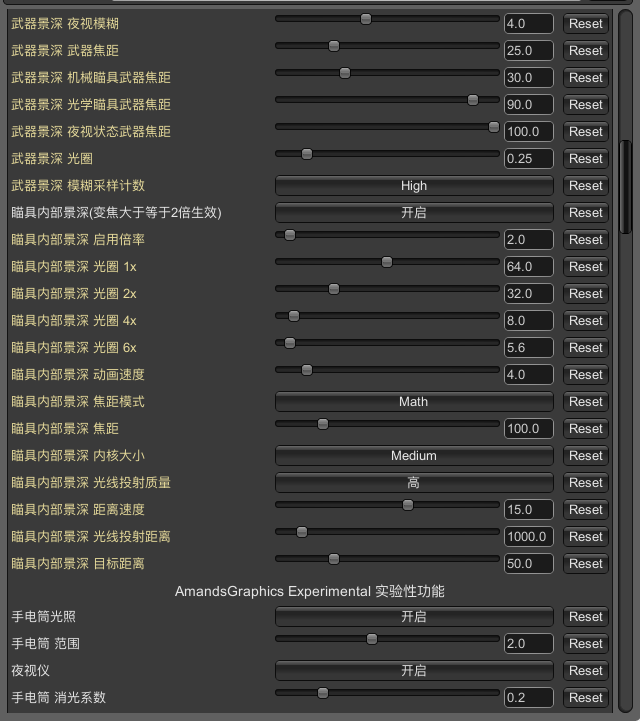Click 武器景深 模糊采样计数 label
The width and height of the screenshot is (640, 721).
click(78, 186)
